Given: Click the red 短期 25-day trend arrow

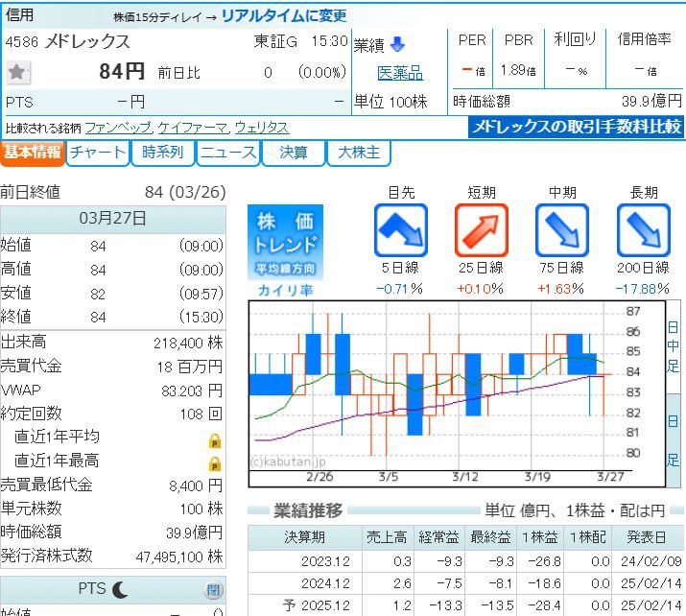Looking at the screenshot, I should point(482,230).
